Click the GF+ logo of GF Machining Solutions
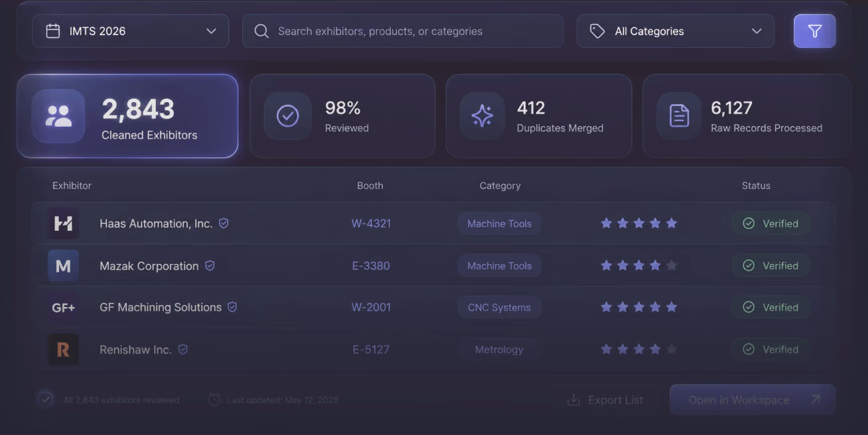868x435 pixels. tap(63, 308)
